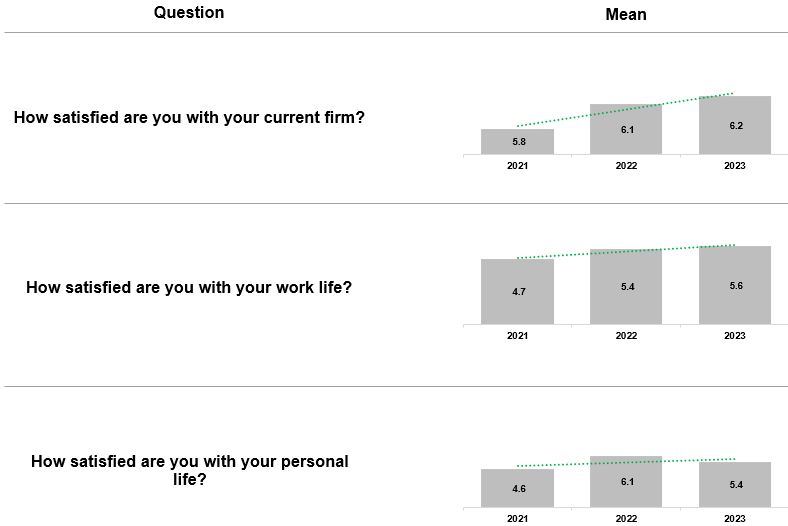Click the 5.6 bar for 2023
788x526 pixels.
[x=735, y=285]
